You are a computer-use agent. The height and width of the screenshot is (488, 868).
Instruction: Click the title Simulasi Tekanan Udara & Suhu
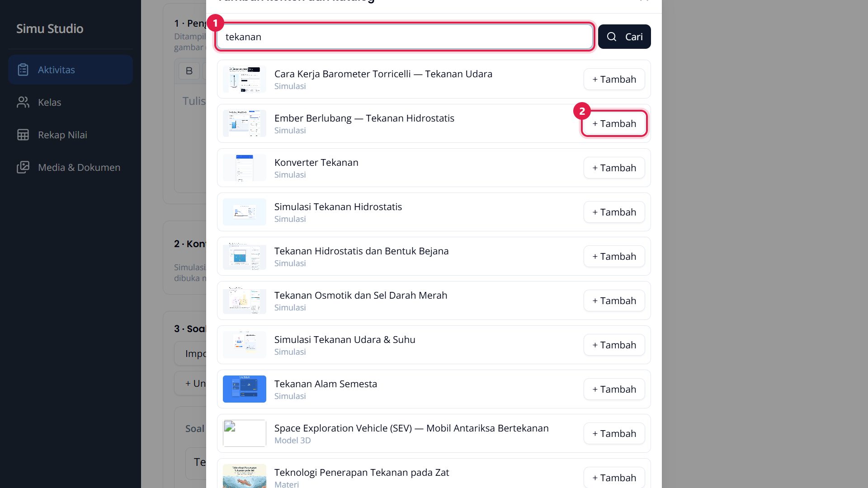(x=344, y=339)
